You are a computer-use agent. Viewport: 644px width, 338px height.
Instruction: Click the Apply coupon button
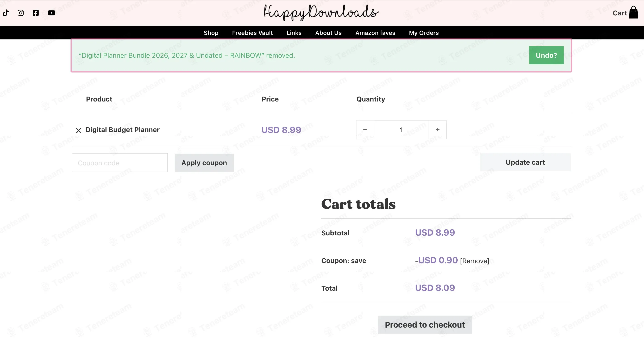coord(204,163)
